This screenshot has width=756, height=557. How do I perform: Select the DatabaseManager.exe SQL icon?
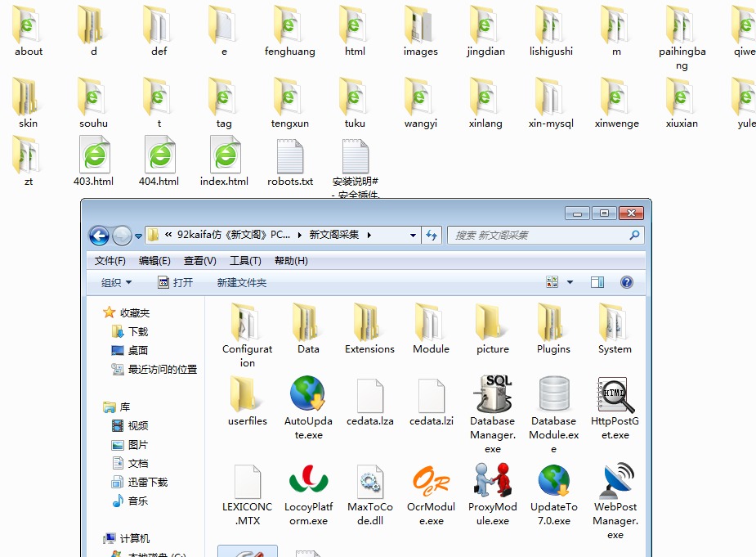(492, 395)
